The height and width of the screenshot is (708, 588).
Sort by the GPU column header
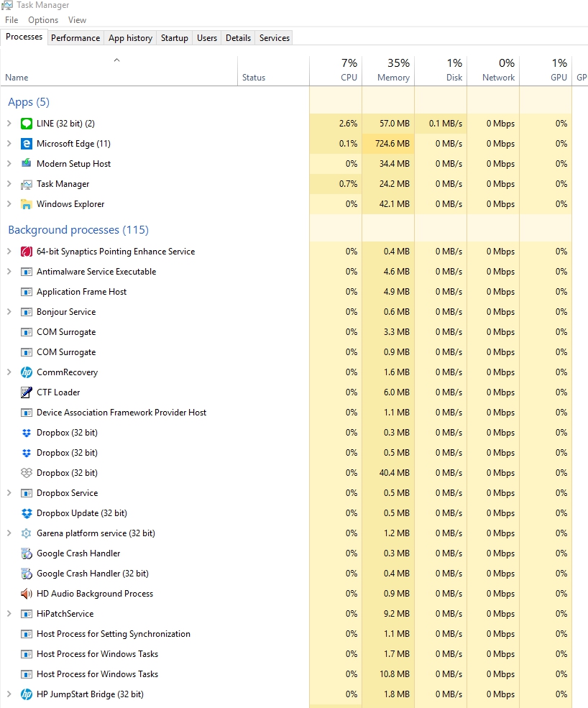546,71
